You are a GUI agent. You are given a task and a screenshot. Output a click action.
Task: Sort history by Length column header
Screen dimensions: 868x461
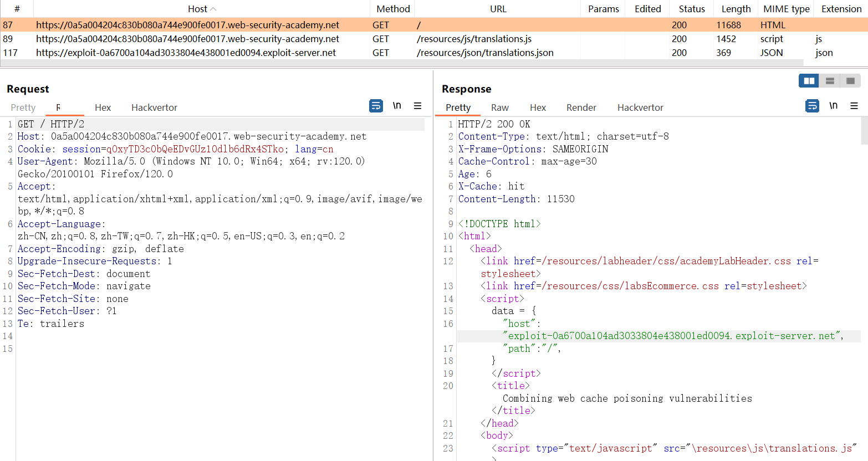(736, 9)
